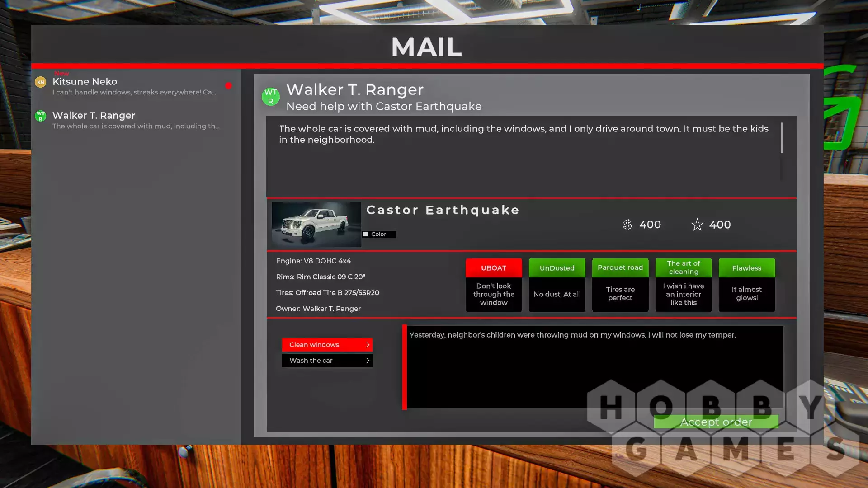This screenshot has width=868, height=488.
Task: Click the red unread dot on Kitsune Neko's mail
Action: (x=229, y=86)
